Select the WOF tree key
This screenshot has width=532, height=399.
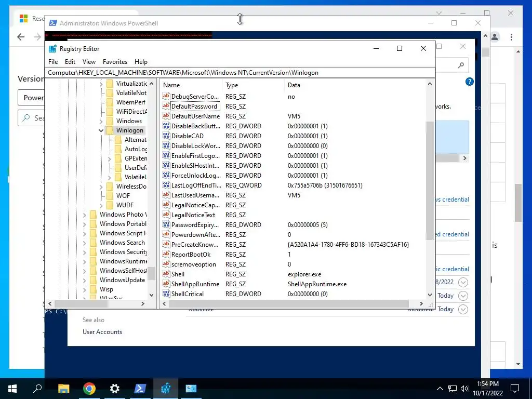click(123, 196)
